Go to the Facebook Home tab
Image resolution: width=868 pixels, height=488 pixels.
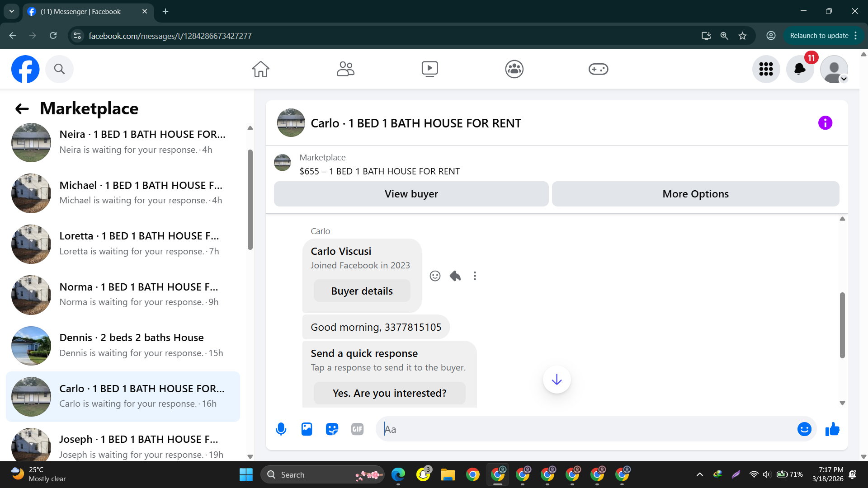point(260,69)
